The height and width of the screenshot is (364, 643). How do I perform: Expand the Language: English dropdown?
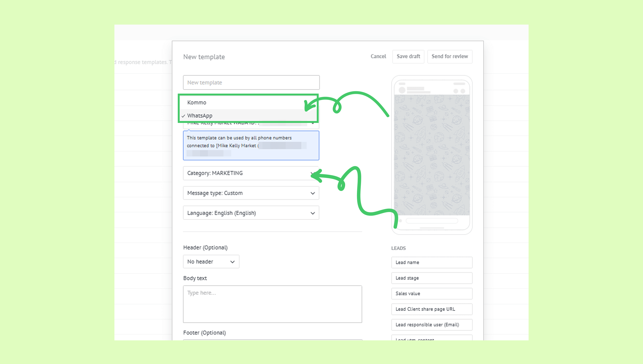click(251, 213)
